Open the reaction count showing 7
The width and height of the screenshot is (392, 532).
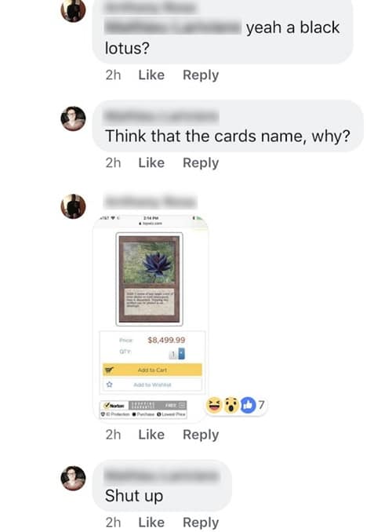point(261,405)
